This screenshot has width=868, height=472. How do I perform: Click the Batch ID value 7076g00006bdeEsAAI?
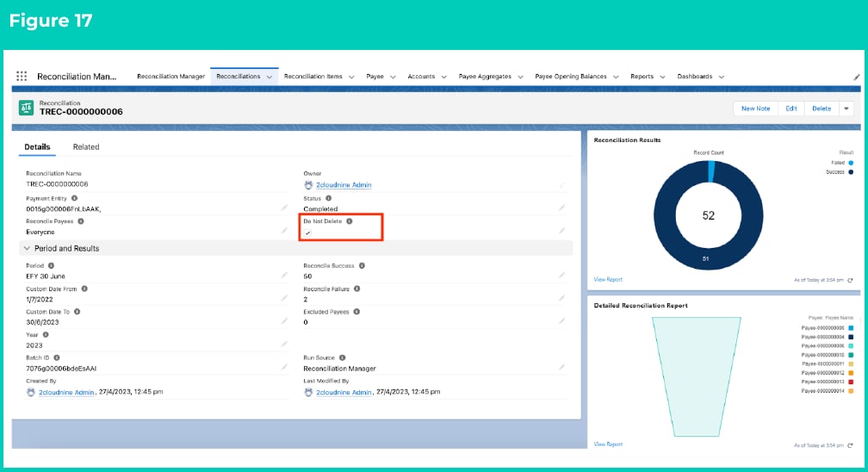tap(61, 369)
